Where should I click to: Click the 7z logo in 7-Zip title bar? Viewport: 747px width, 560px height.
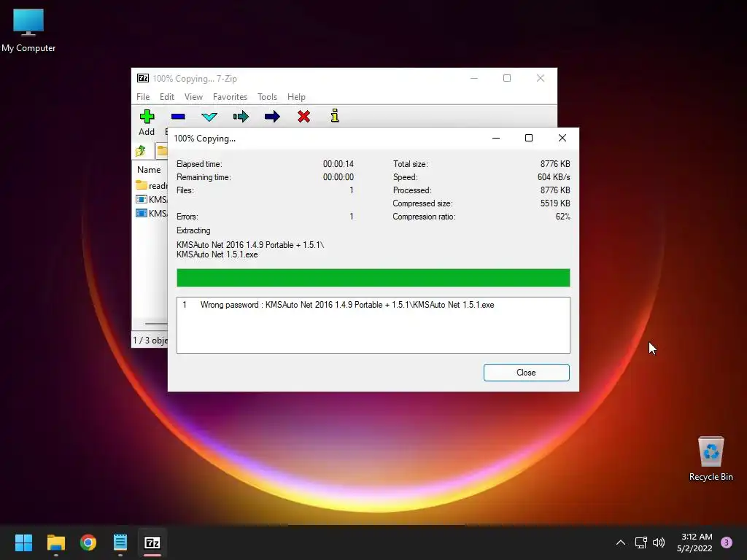(143, 78)
